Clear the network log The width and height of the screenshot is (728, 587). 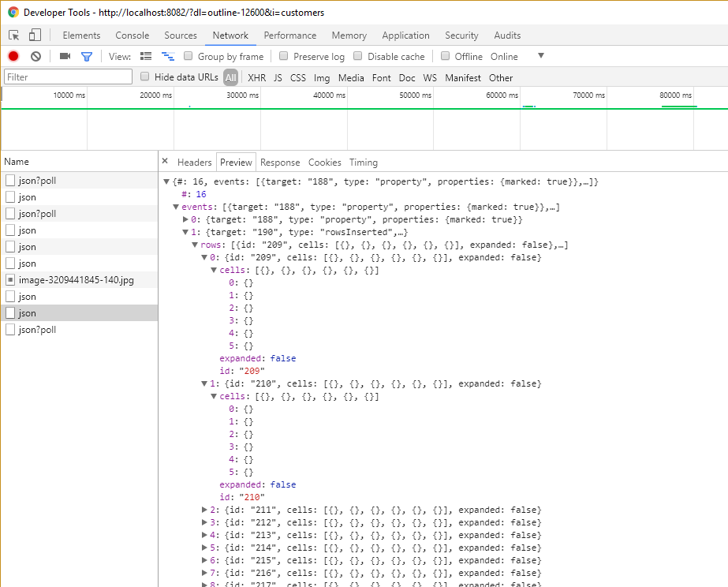[35, 57]
